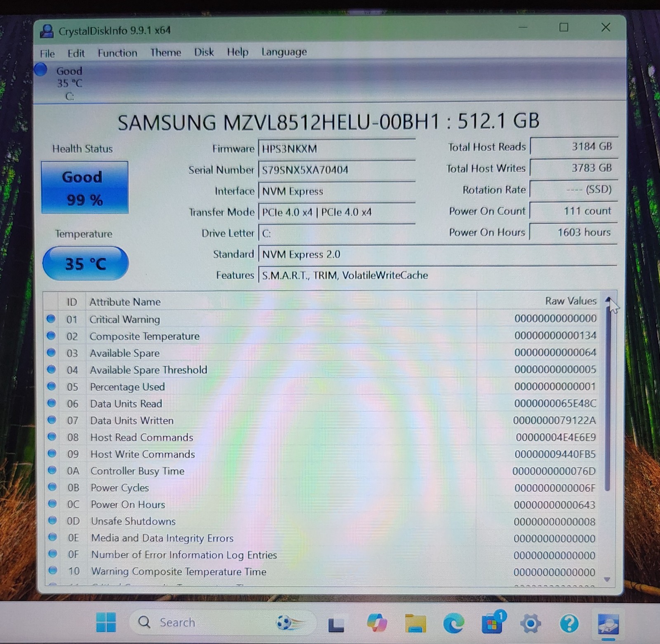This screenshot has height=644, width=660.
Task: Click the taskbar Search box
Action: coord(223,622)
